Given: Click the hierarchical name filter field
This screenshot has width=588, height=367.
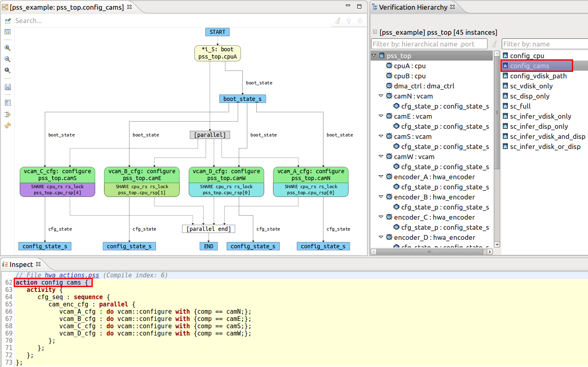Looking at the screenshot, I should click(429, 44).
